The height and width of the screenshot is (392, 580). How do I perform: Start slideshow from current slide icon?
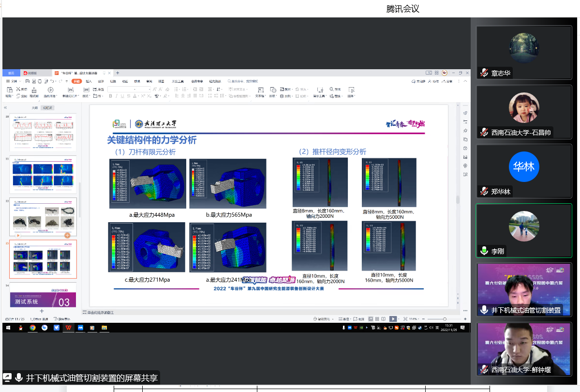point(50,90)
